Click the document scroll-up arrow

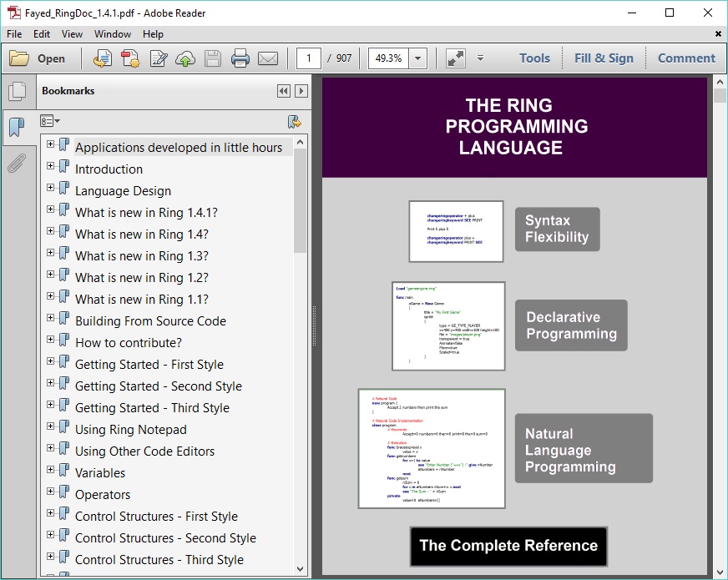(x=720, y=82)
